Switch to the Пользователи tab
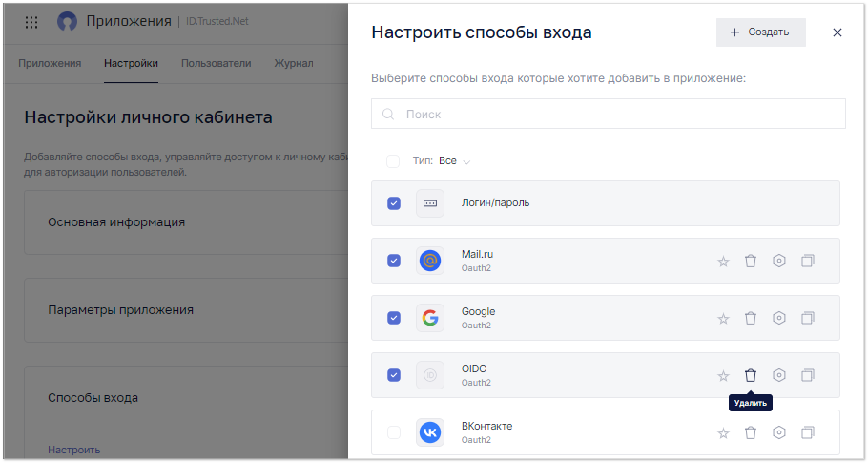This screenshot has height=463, width=868. 217,63
